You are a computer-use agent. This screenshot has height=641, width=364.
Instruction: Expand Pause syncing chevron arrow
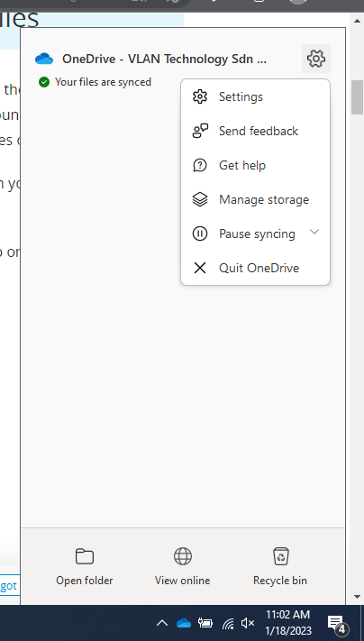314,233
